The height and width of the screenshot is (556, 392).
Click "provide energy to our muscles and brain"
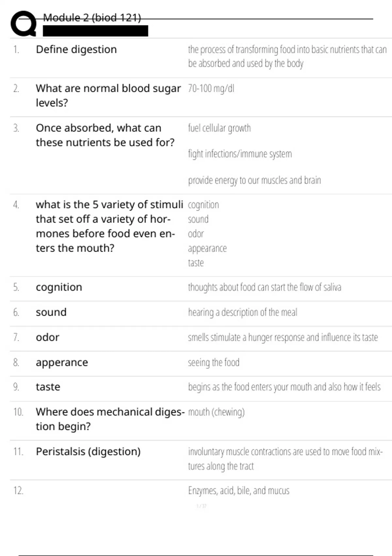pos(254,180)
